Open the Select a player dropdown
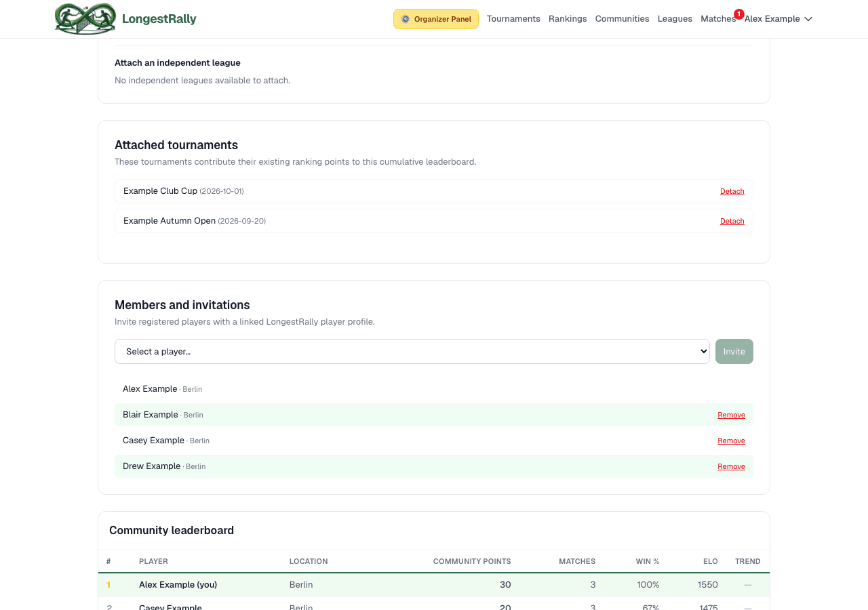868x610 pixels. click(x=412, y=351)
